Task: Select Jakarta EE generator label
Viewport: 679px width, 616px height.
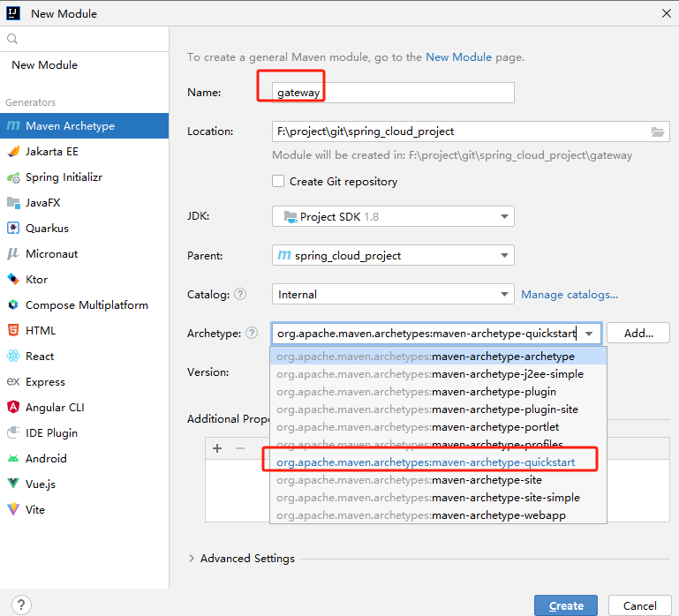Action: (x=51, y=152)
